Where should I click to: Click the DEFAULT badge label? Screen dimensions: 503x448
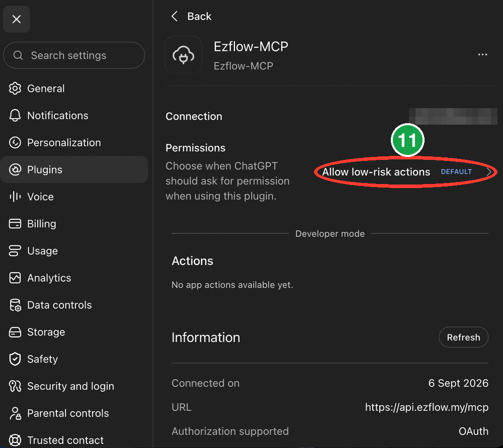click(456, 172)
